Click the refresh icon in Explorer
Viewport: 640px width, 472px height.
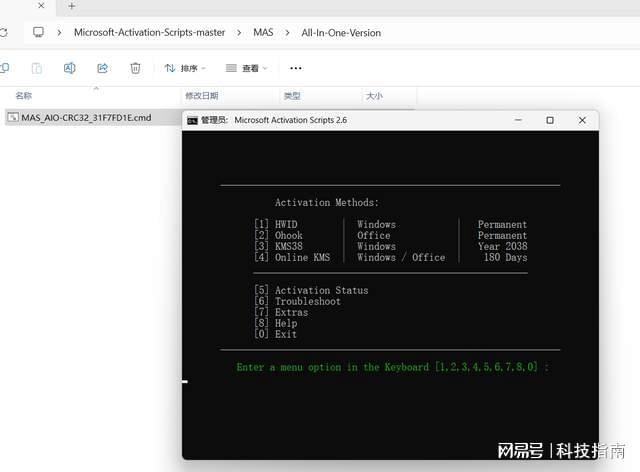point(3,33)
